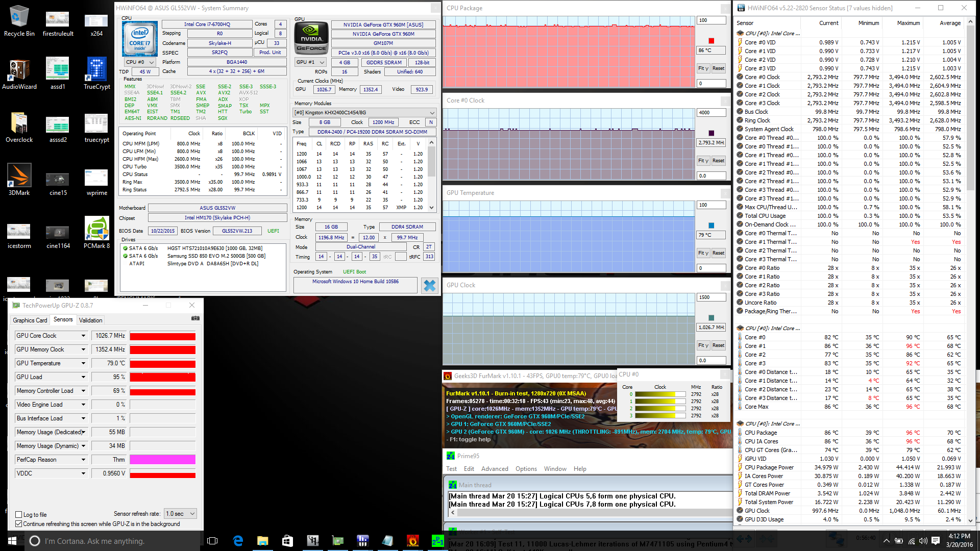
Task: Click the NVIDIA GeForce logo in System Summary
Action: (311, 39)
